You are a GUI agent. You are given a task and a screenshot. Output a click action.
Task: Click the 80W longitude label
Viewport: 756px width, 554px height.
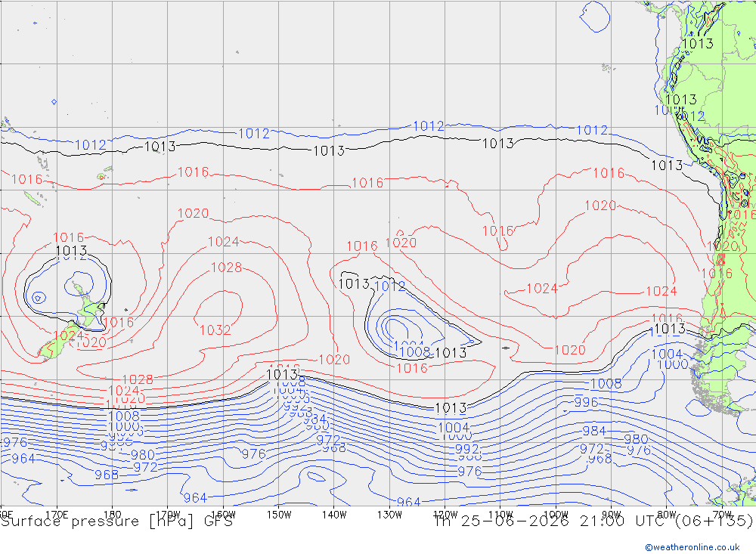click(x=667, y=515)
